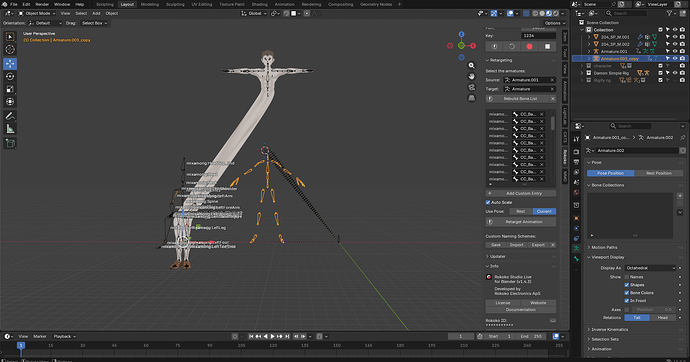Screen dimensions: 690x362
Task: Activate the Rotate tool
Action: pos(10,77)
